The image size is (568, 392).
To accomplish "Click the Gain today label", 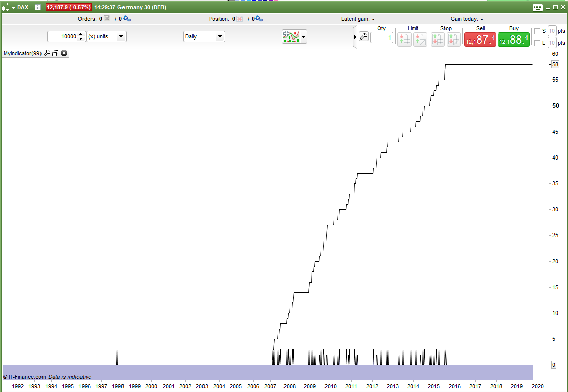I will (464, 19).
